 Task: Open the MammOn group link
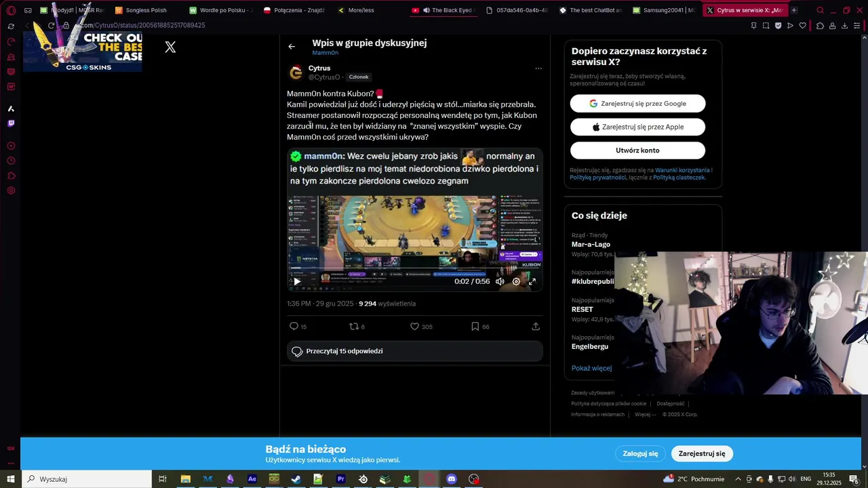click(325, 53)
